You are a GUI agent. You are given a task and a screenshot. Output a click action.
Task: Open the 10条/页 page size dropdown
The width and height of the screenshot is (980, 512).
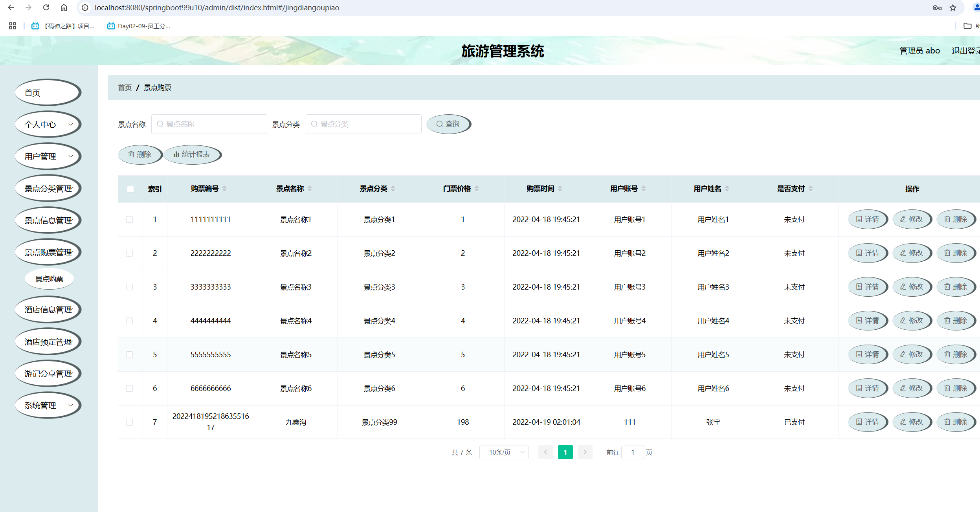[504, 452]
